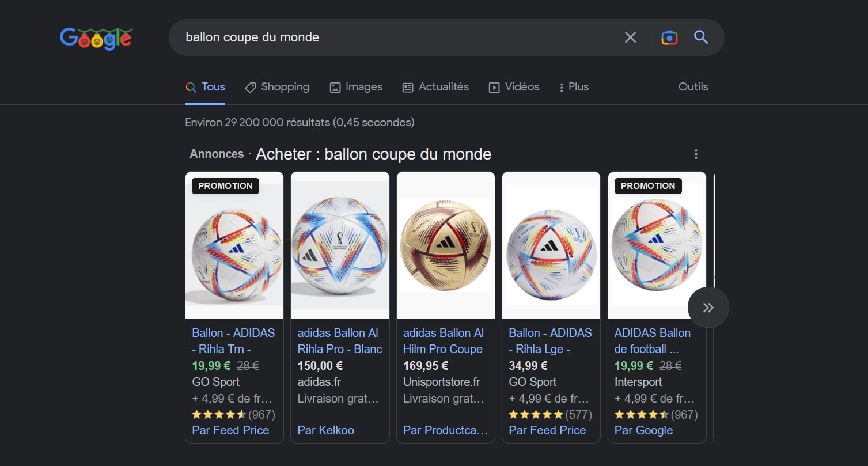Open Google Lens camera search

669,37
